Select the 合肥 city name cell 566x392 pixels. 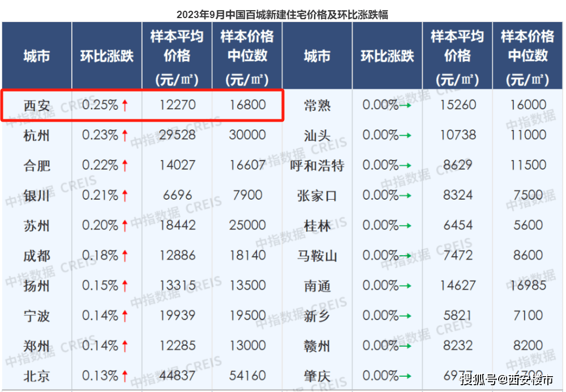[x=37, y=166]
